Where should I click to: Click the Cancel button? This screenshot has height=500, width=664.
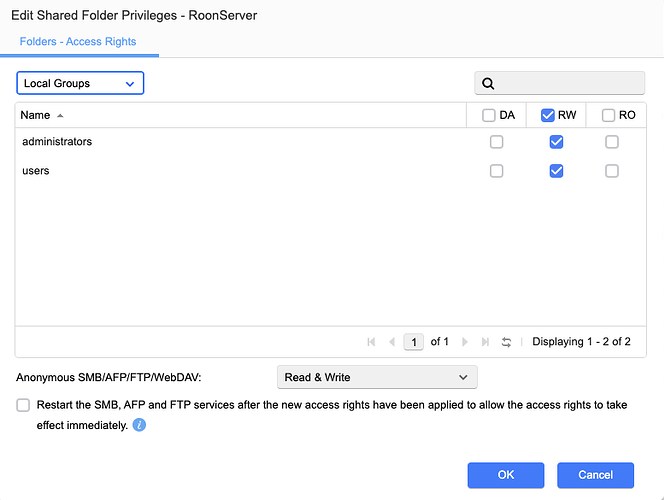[595, 475]
